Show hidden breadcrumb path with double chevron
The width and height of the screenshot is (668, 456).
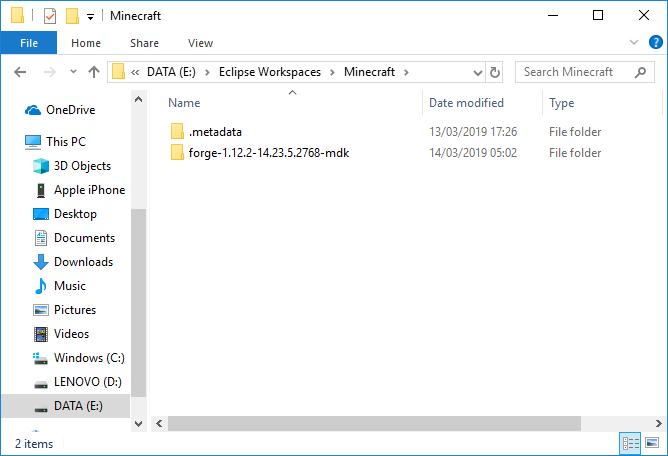pos(135,72)
